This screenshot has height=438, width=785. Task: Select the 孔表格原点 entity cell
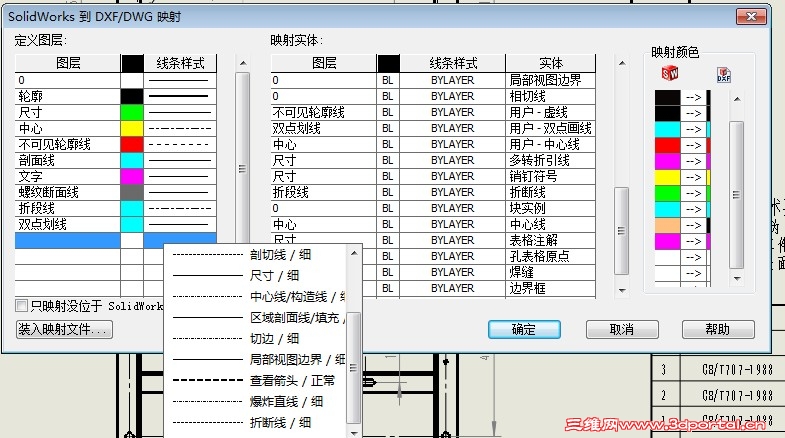click(x=551, y=256)
